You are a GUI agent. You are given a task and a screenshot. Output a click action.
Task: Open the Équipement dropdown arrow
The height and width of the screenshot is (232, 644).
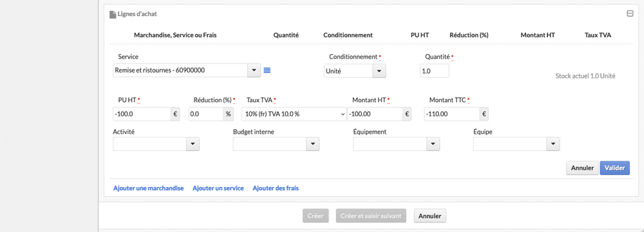tap(433, 144)
